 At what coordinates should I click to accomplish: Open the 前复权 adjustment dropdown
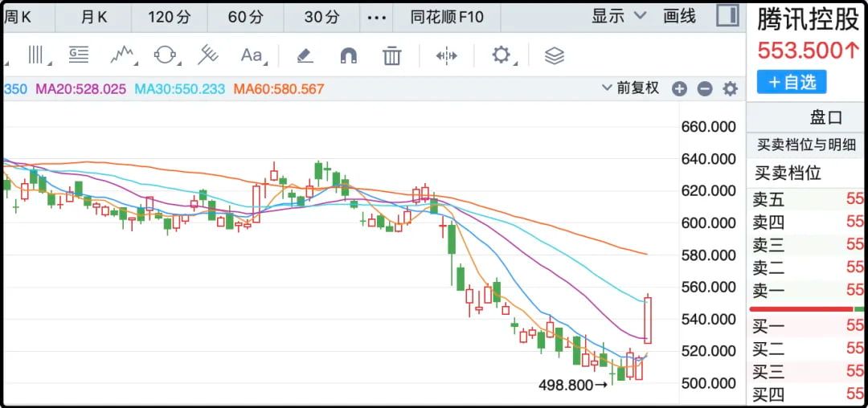[631, 88]
